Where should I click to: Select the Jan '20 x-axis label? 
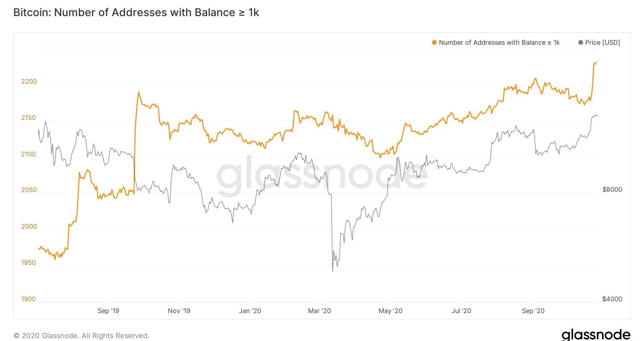click(250, 311)
